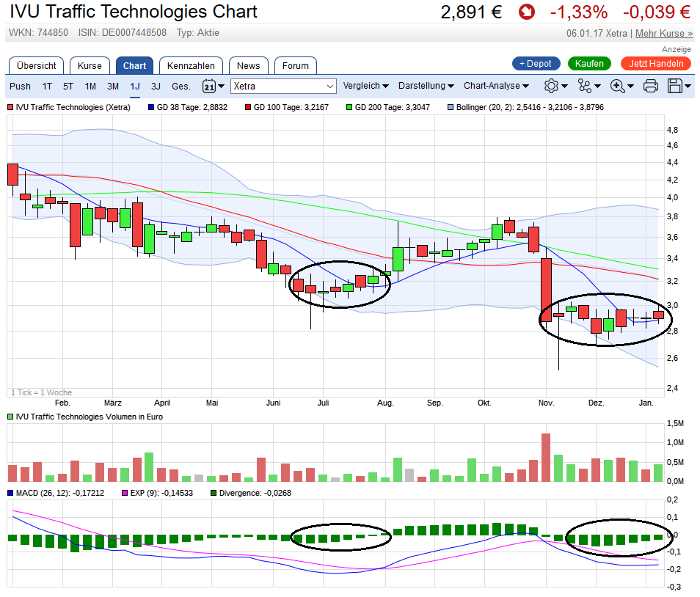
Task: Select the 1M timeframe
Action: (90, 86)
